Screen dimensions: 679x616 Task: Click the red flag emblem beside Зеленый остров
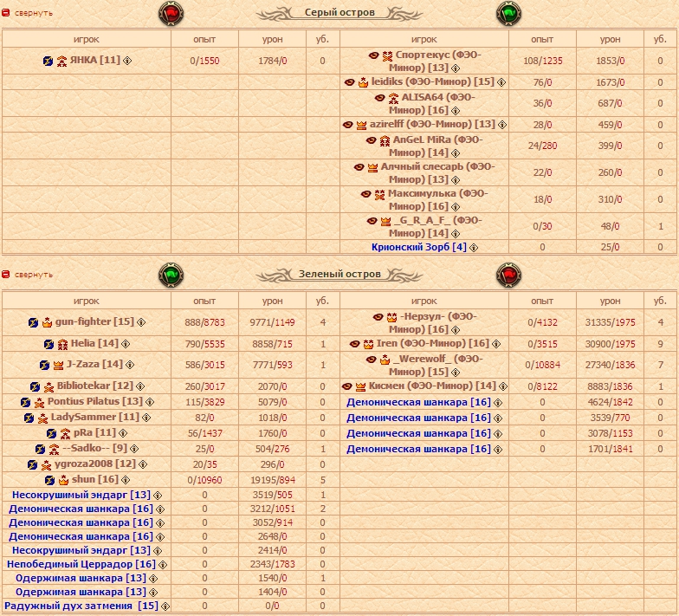pos(509,276)
